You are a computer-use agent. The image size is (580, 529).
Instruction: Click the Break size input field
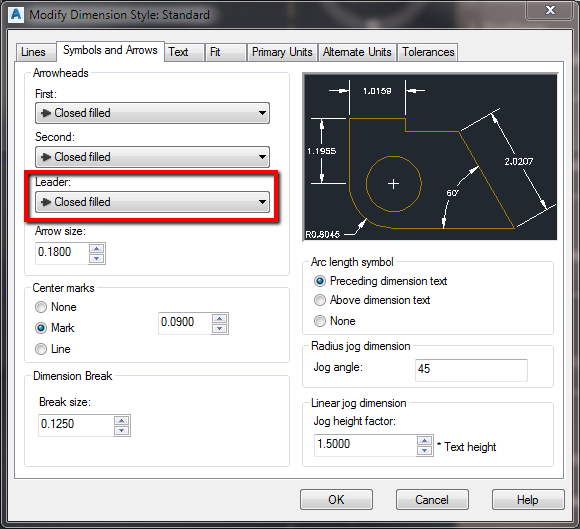[76, 425]
